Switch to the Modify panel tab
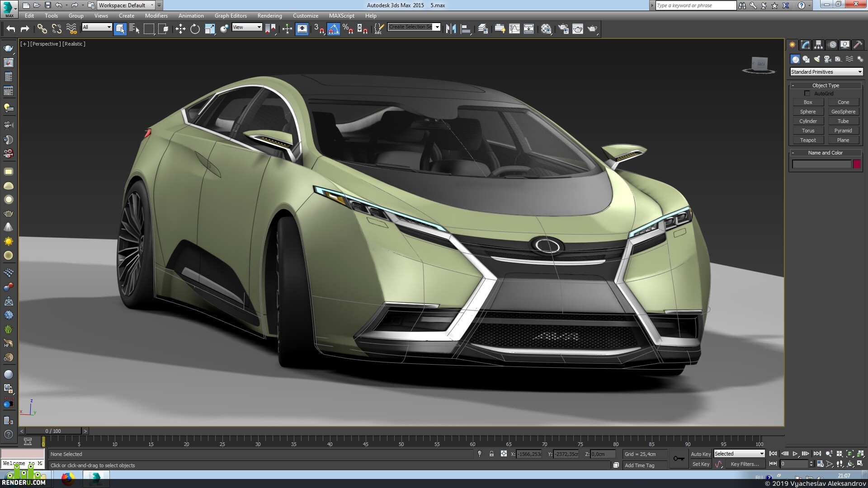The width and height of the screenshot is (868, 488). [805, 45]
